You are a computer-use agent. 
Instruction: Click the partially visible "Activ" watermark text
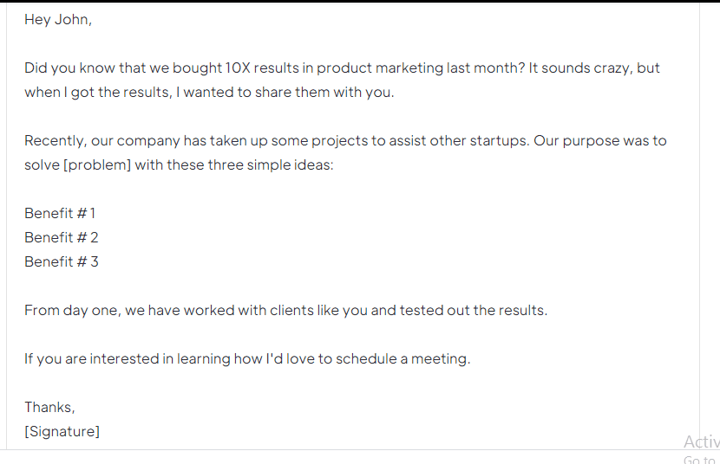click(x=701, y=441)
